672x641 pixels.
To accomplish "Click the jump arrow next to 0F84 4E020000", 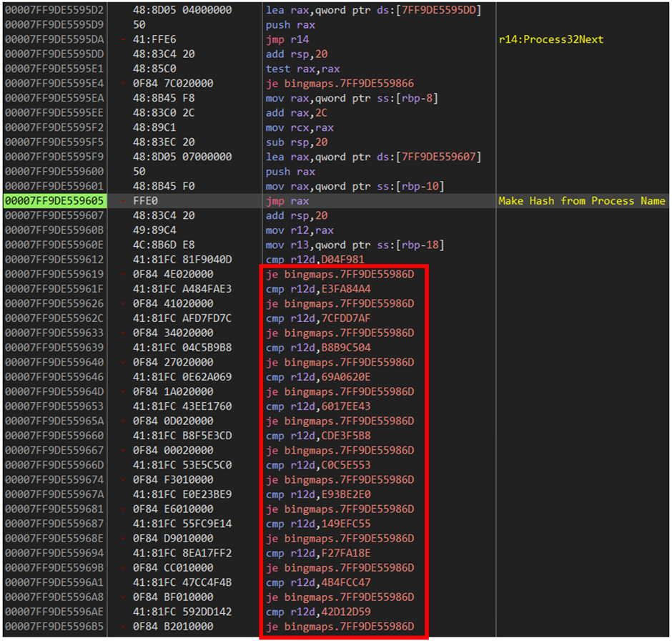I will pos(124,275).
